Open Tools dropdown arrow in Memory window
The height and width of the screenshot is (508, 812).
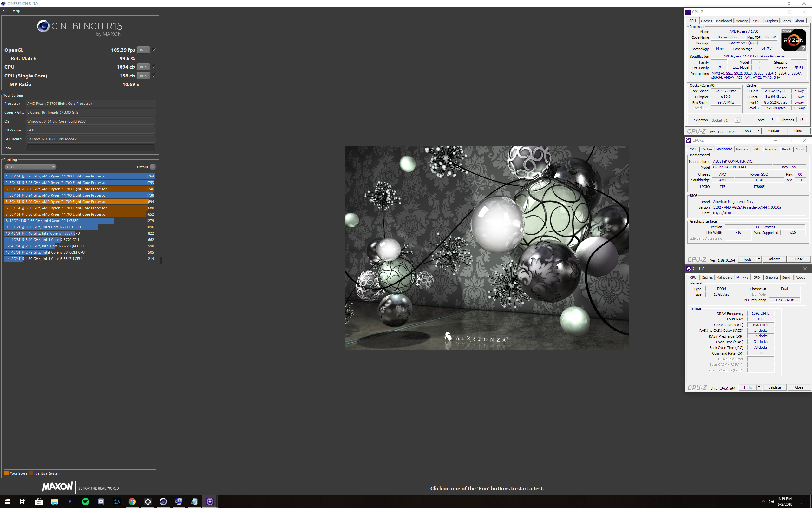pos(759,387)
